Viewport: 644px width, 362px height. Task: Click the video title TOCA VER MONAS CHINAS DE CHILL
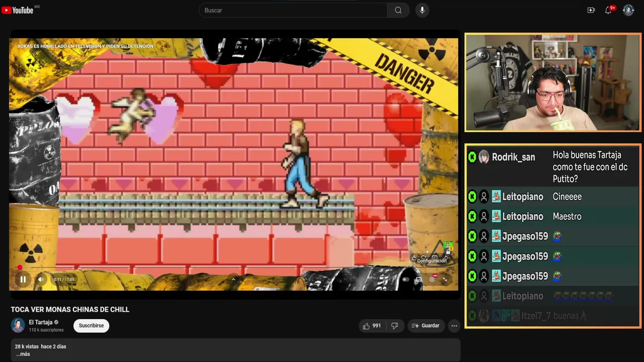click(x=70, y=310)
